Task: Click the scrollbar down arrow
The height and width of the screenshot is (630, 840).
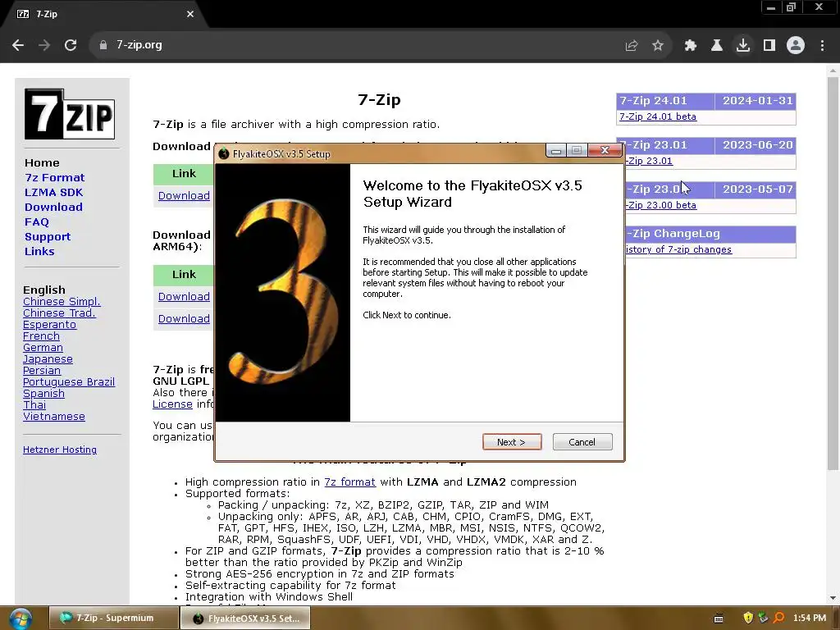Action: [x=833, y=598]
